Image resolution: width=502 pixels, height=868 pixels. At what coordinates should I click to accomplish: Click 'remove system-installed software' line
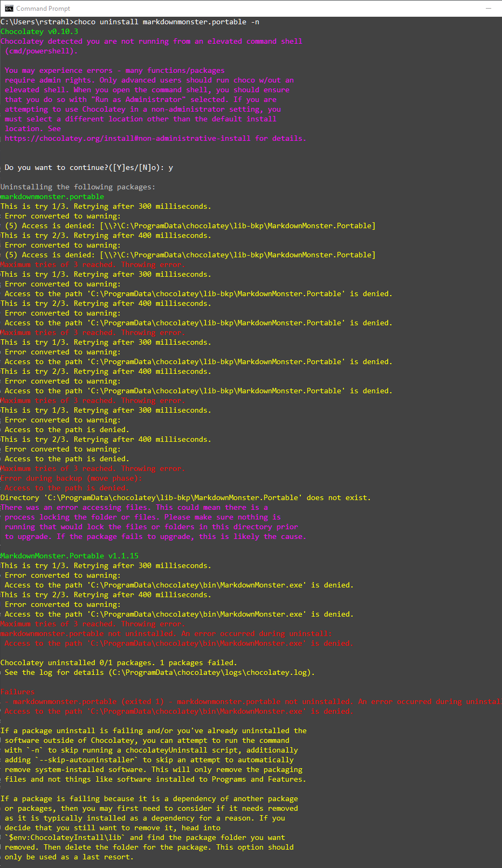154,770
